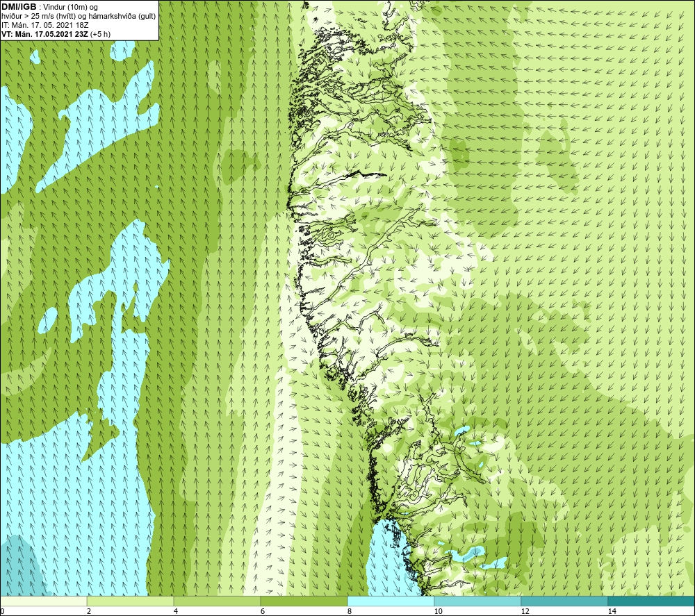The image size is (695, 616).
Task: Click the legend label '14'
Action: point(612,611)
